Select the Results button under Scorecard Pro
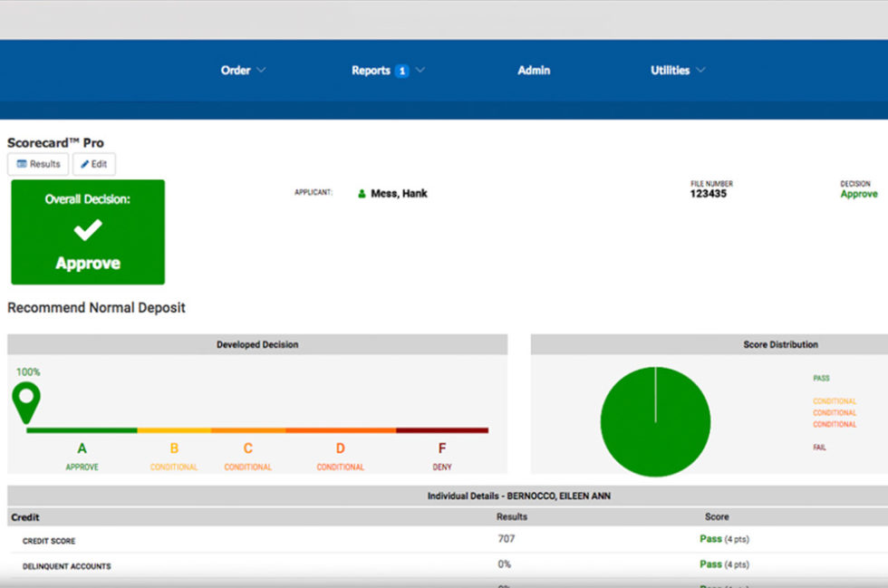This screenshot has height=588, width=888. [x=38, y=165]
